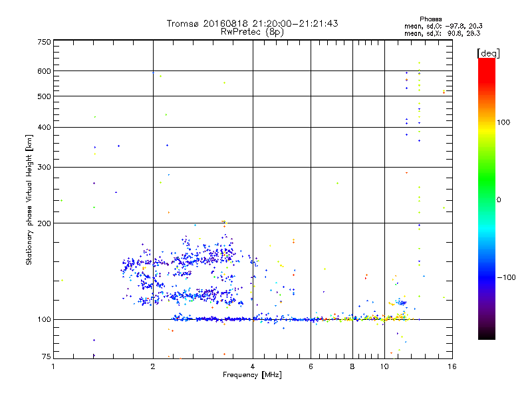The height and width of the screenshot is (399, 532).
Task: Click the x-axis tick label '2'
Action: [153, 366]
